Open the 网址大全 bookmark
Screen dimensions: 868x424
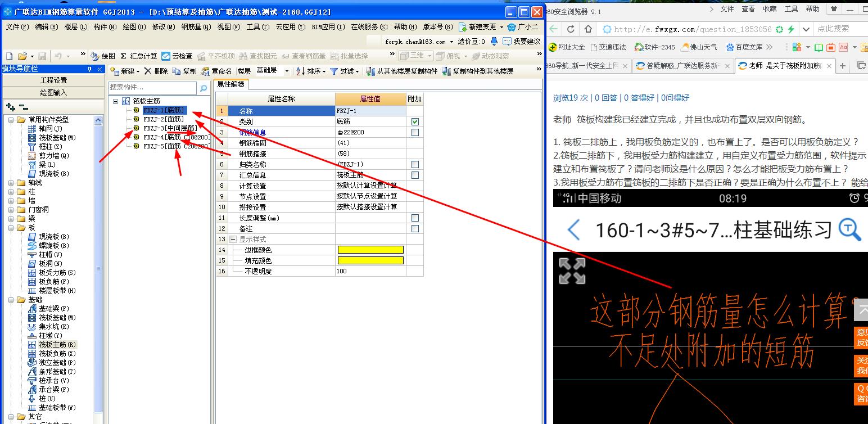coord(567,47)
